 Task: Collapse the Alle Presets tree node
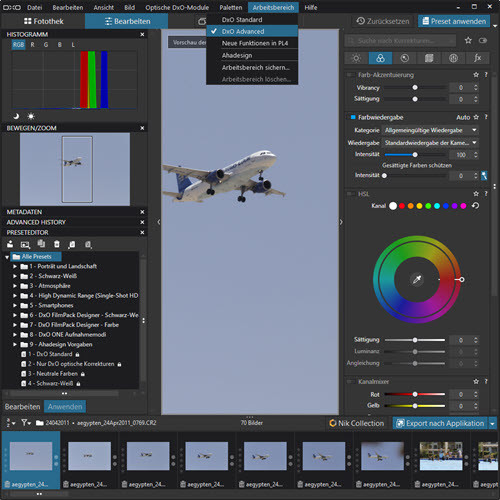pos(7,257)
